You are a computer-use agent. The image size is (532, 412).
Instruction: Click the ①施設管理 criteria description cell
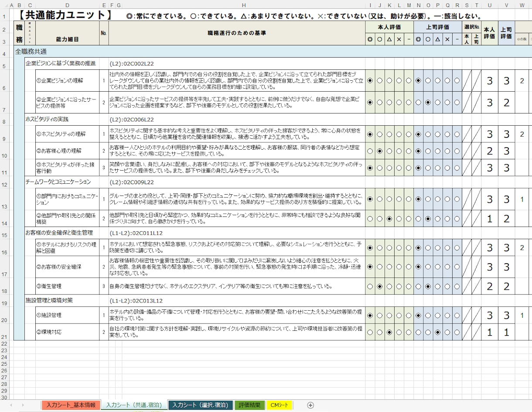(237, 316)
